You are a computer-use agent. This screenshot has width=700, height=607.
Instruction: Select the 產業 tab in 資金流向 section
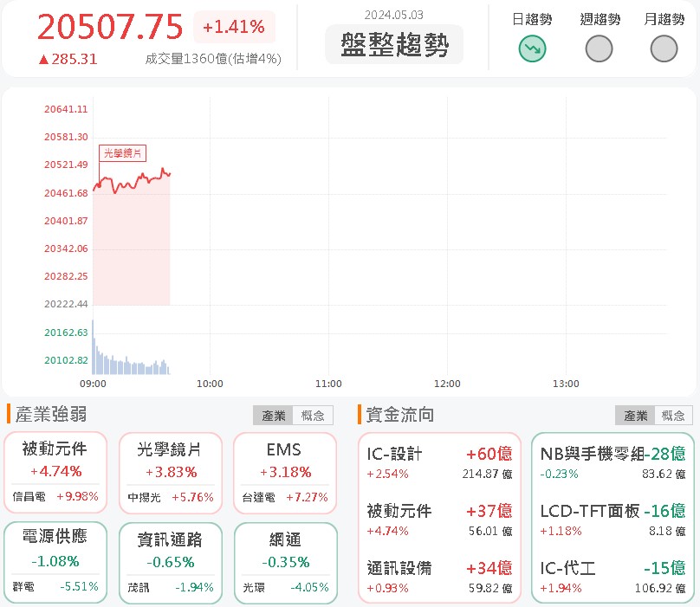[635, 416]
